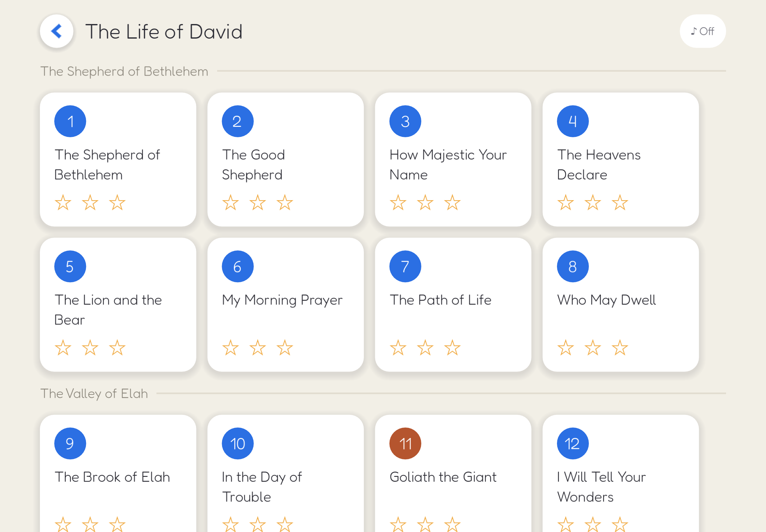The height and width of the screenshot is (532, 766).
Task: Click third star on lesson 1 card
Action: pyautogui.click(x=117, y=202)
